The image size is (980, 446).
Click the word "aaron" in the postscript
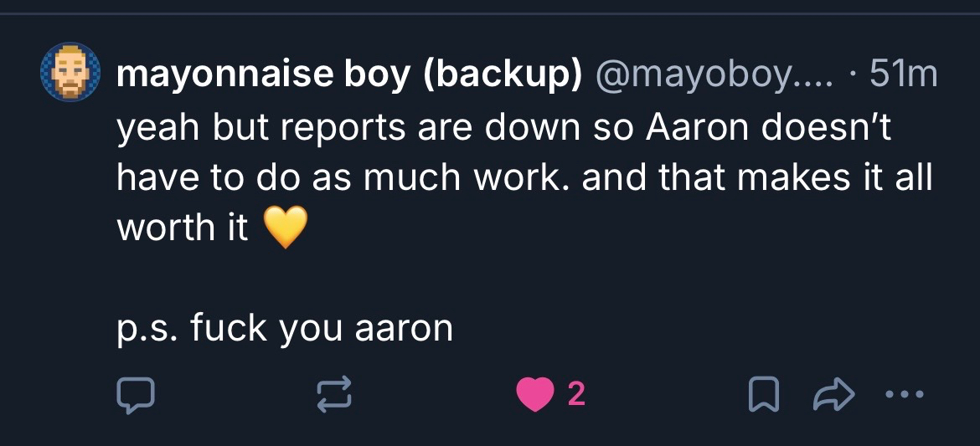pyautogui.click(x=404, y=328)
